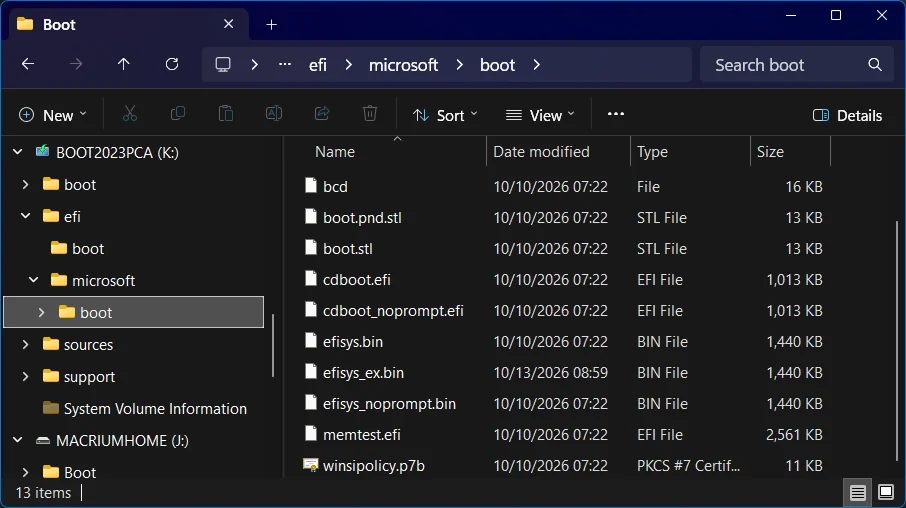Collapse the microsoft folder in tree
906x508 pixels.
pos(34,280)
